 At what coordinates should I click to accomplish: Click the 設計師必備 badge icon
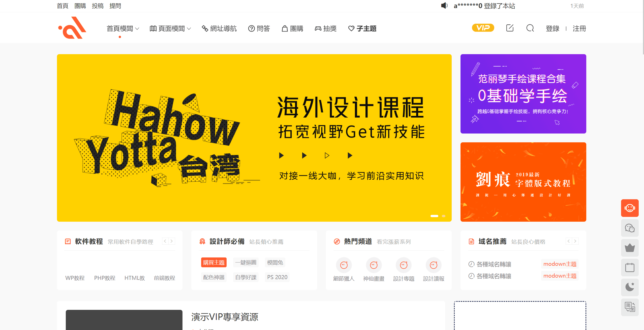[x=202, y=241]
